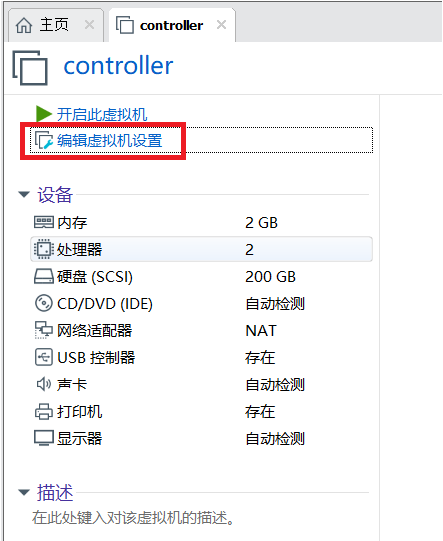Click the network adapter (网络适配器) icon
The height and width of the screenshot is (541, 443).
[x=44, y=330]
